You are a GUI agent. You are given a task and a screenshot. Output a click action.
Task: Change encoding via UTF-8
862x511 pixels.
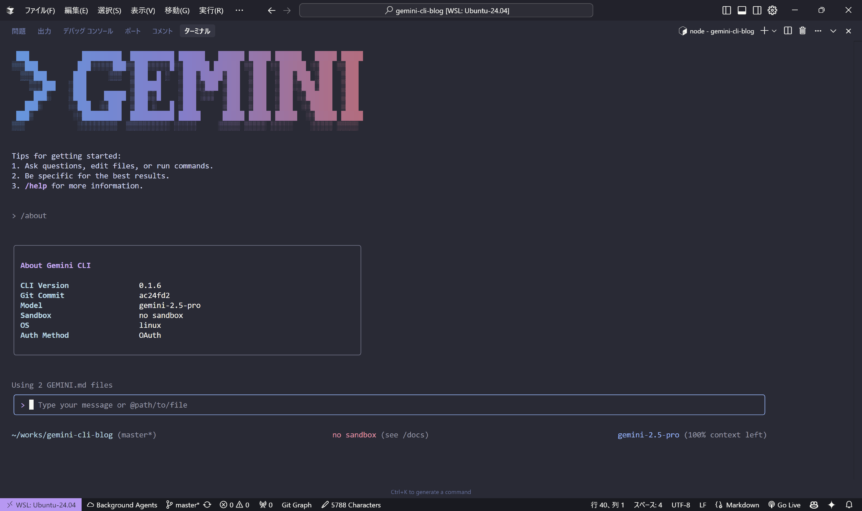tap(681, 505)
